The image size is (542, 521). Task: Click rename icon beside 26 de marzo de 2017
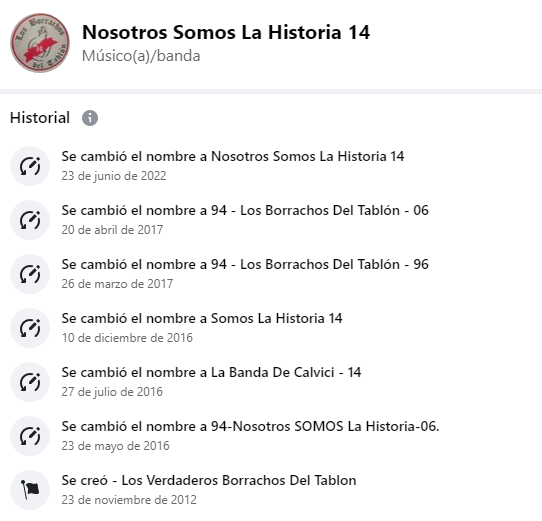pos(30,274)
